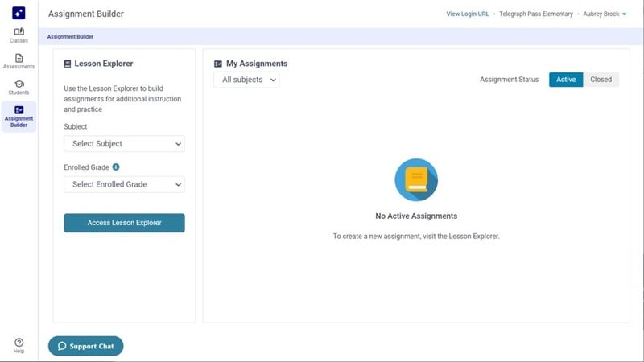This screenshot has height=362, width=644.
Task: Click the My Assignments heading icon
Action: (x=218, y=64)
